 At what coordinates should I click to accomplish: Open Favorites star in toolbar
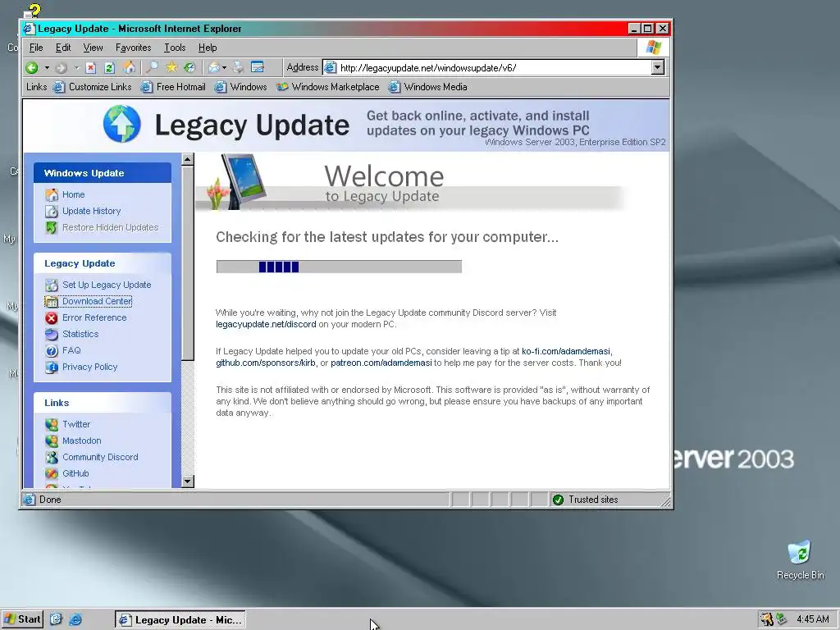(x=171, y=67)
